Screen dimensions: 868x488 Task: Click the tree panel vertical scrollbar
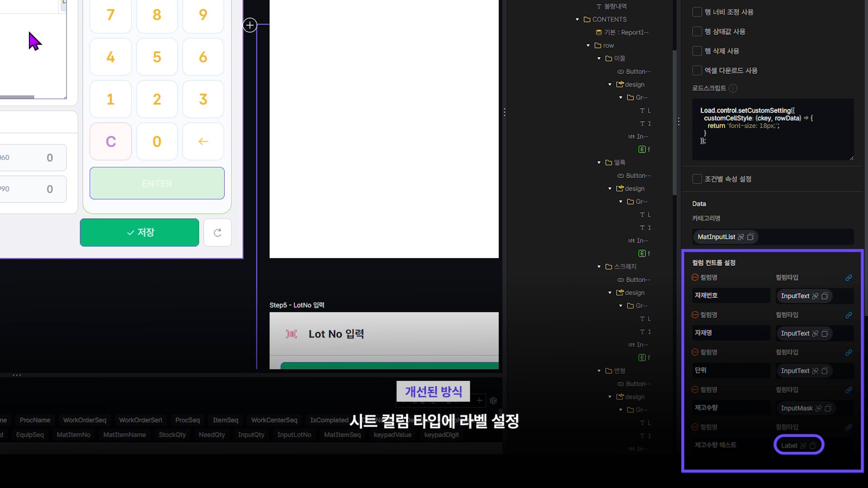[x=675, y=122]
